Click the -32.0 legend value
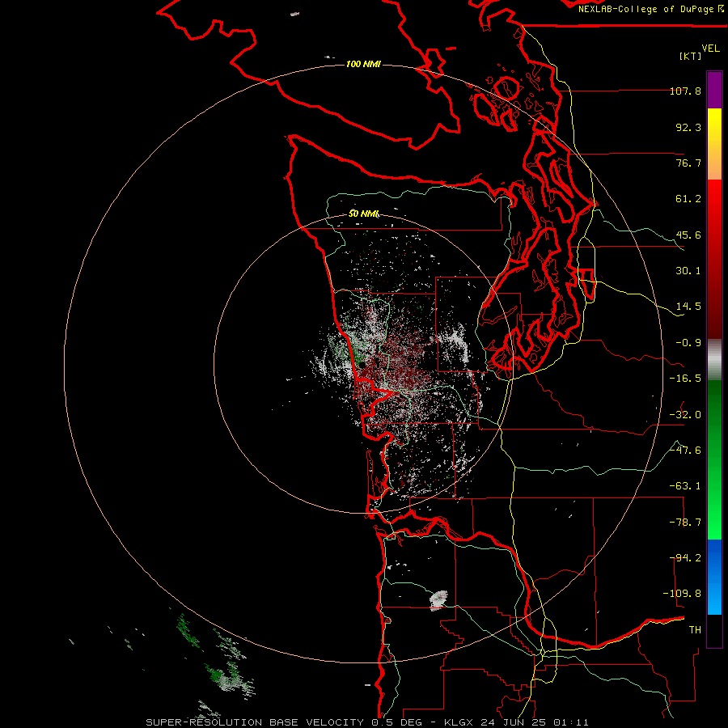The image size is (728, 728). tap(685, 415)
